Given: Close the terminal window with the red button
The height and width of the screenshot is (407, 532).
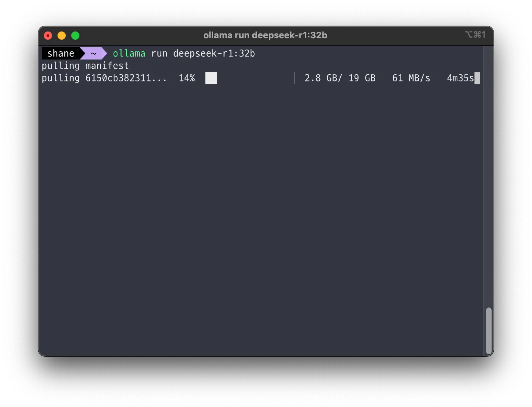Looking at the screenshot, I should (x=48, y=36).
